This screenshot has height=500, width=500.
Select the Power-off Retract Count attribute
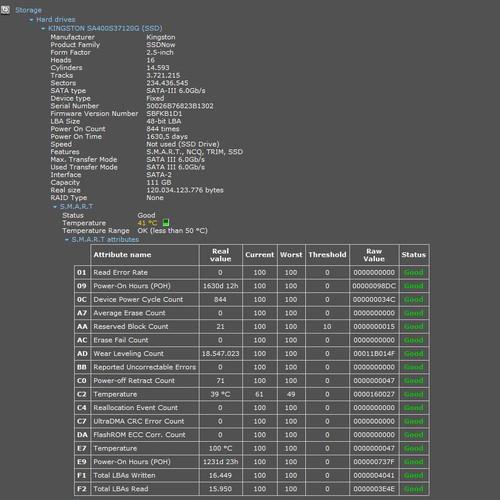[134, 381]
